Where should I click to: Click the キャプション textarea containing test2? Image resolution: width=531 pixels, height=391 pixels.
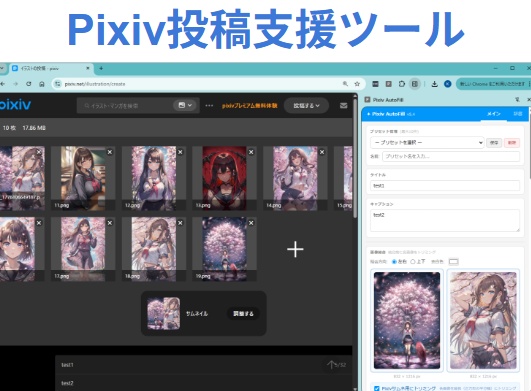click(445, 220)
